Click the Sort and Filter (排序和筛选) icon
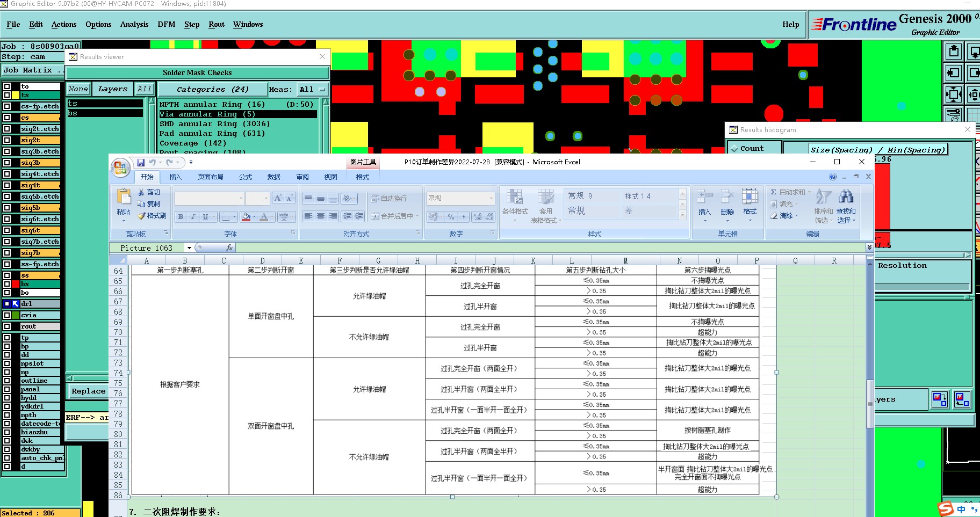980x517 pixels. click(823, 196)
